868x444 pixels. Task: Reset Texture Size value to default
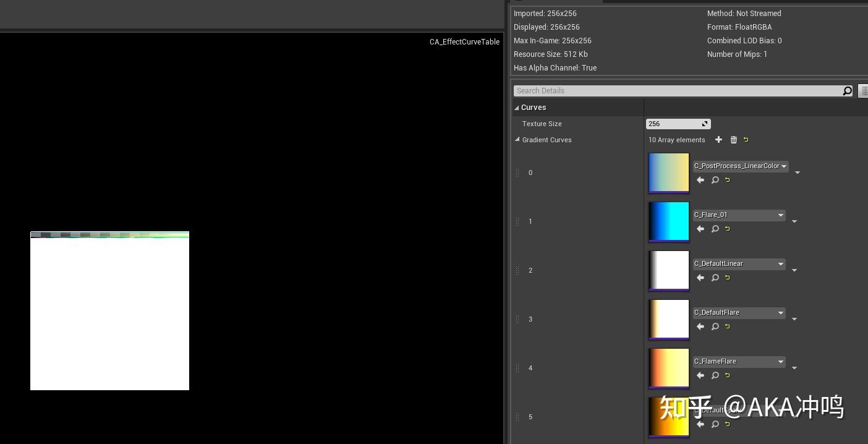point(704,124)
